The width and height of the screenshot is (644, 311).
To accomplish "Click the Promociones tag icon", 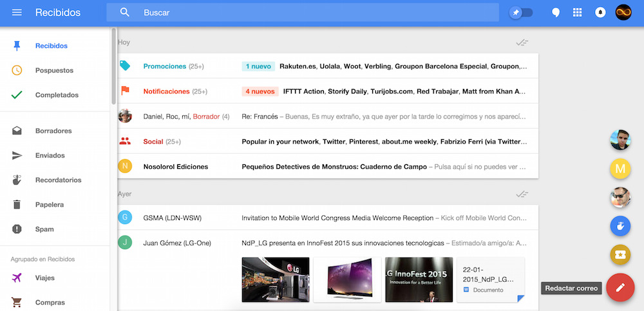I will coord(125,66).
